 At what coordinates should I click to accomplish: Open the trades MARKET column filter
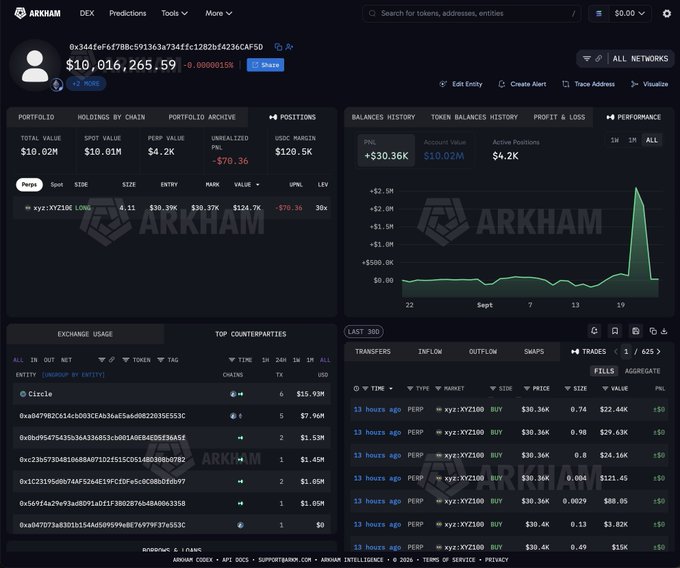click(x=449, y=388)
